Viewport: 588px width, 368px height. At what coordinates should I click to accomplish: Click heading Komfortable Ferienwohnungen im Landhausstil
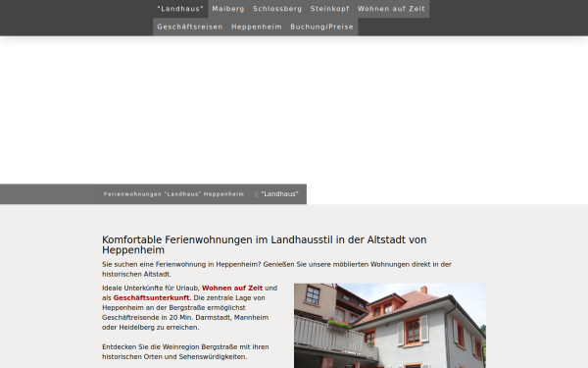(x=265, y=244)
